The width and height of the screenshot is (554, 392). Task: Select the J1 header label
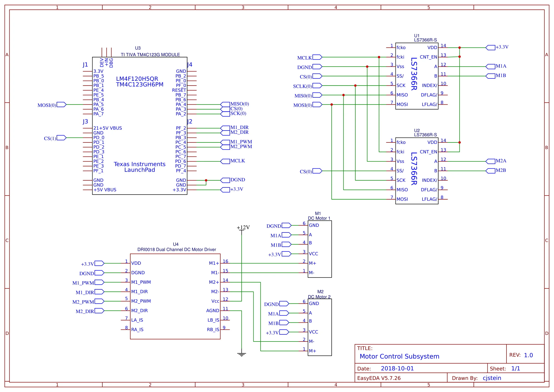(86, 65)
